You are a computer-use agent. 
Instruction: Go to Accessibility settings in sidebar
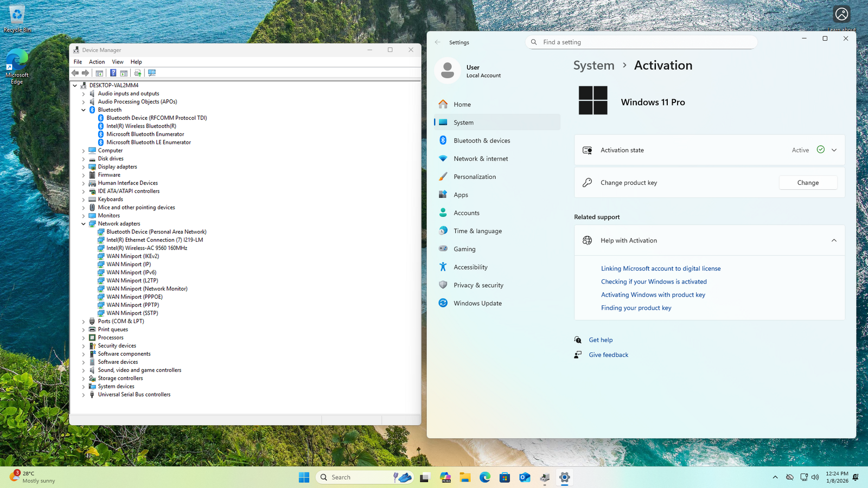point(470,267)
